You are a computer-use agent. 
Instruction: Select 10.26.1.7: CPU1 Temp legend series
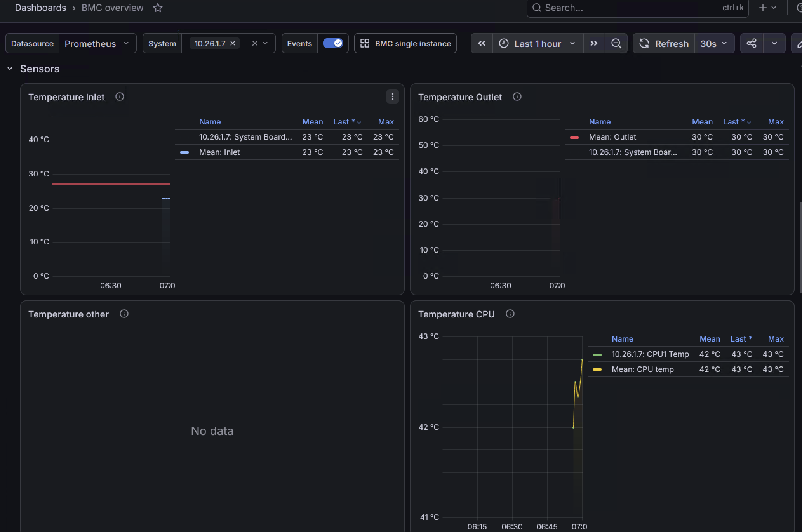tap(650, 354)
